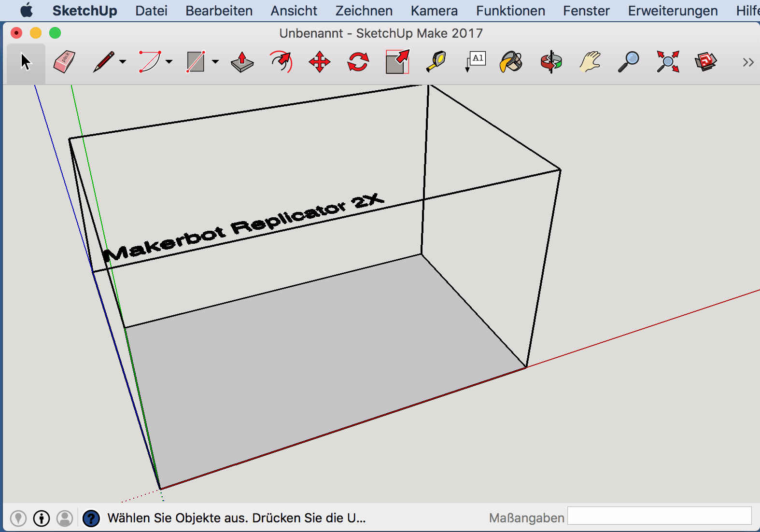Activate the Orbit tool
This screenshot has width=760, height=532.
(551, 62)
